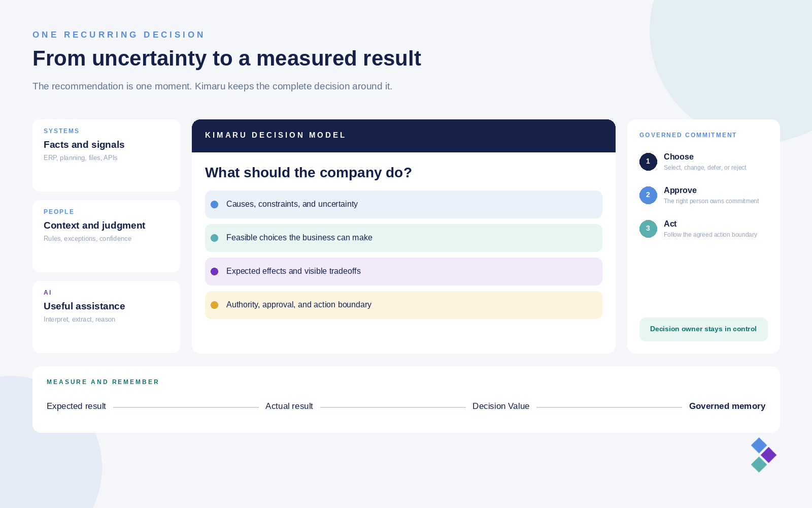Click the step 3 Act circle

648,229
